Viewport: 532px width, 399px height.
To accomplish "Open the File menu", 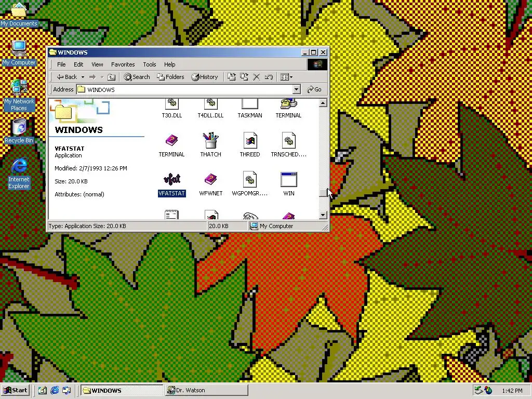I will [61, 64].
